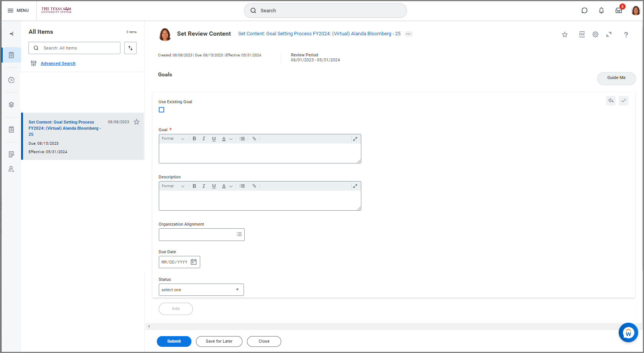Click the Submit button
This screenshot has height=353, width=644.
click(x=174, y=341)
